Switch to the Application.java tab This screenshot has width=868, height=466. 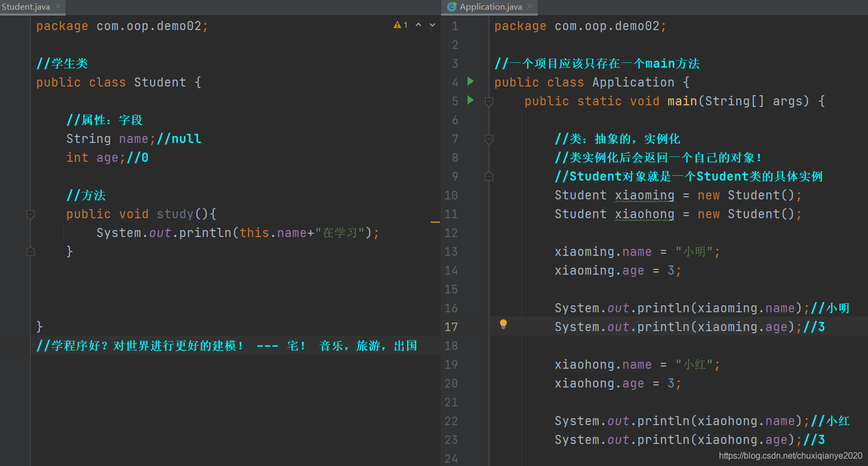tap(490, 7)
